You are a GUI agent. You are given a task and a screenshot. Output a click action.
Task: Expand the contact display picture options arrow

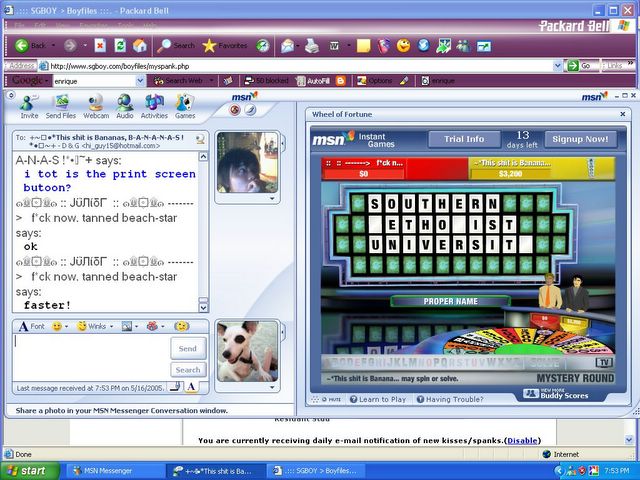pos(272,199)
